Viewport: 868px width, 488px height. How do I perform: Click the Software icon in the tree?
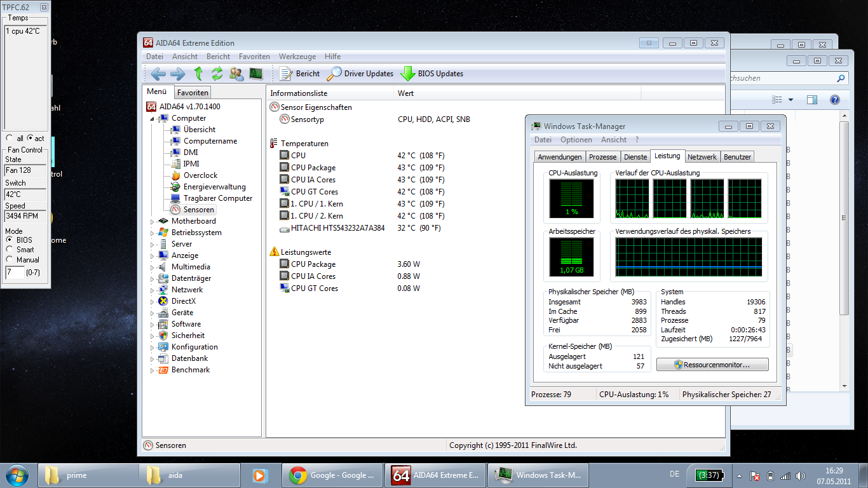(163, 324)
